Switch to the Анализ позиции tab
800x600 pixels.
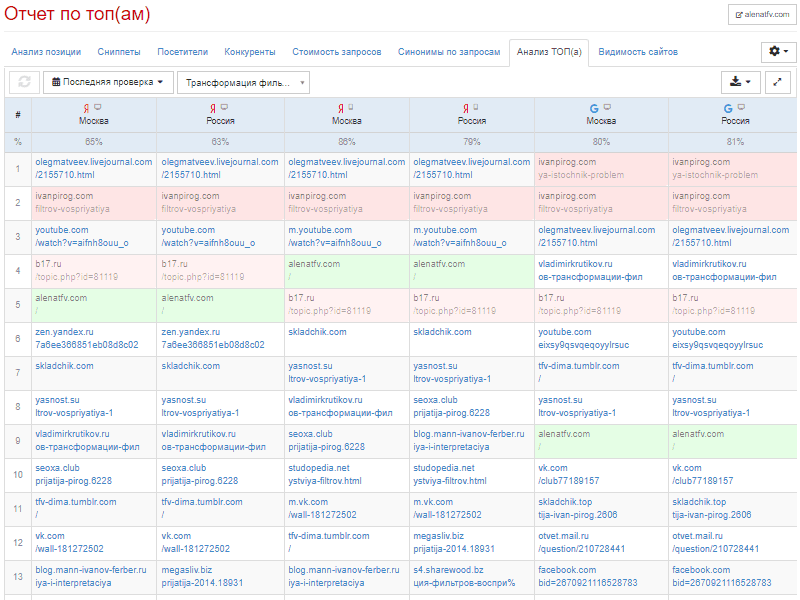46,52
